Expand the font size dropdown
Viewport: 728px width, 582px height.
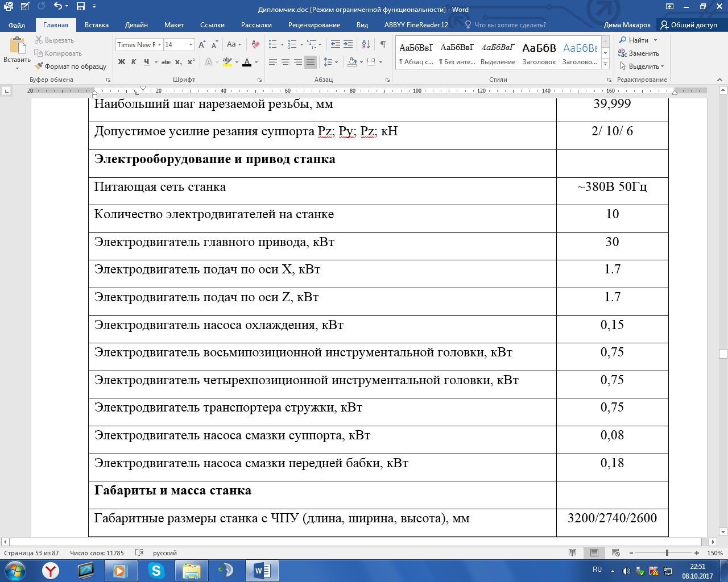(191, 44)
